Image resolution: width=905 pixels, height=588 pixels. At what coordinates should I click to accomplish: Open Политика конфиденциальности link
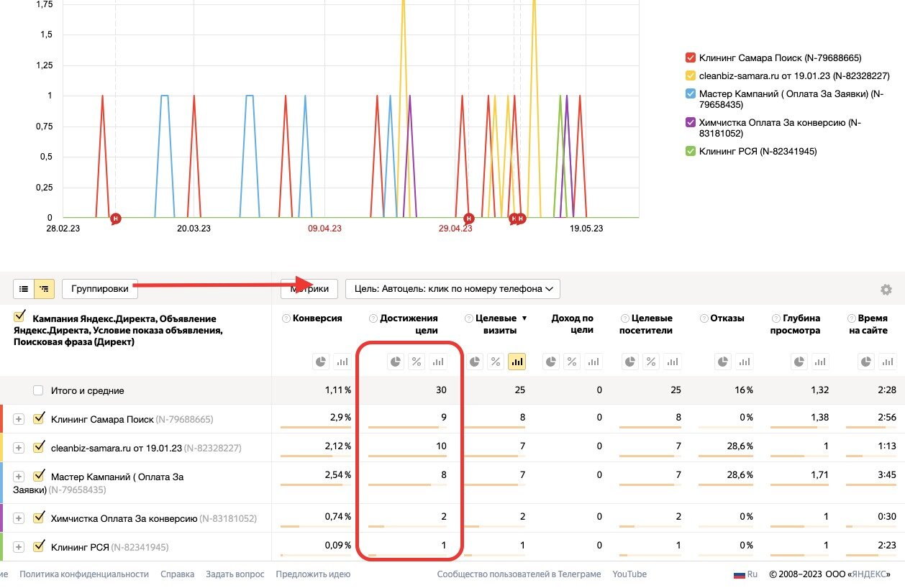[84, 574]
